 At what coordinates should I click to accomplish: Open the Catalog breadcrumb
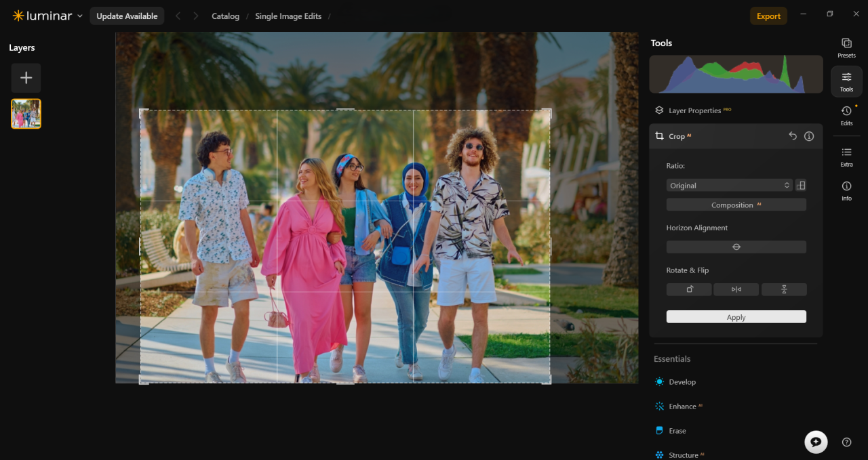225,16
